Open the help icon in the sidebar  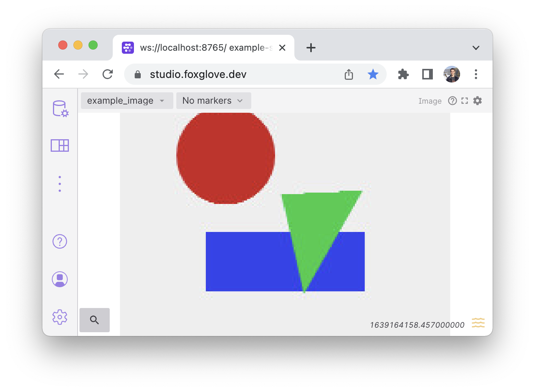click(59, 241)
